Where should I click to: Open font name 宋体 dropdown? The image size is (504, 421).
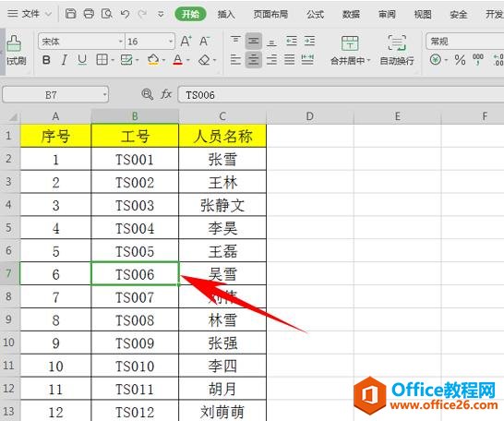click(121, 42)
